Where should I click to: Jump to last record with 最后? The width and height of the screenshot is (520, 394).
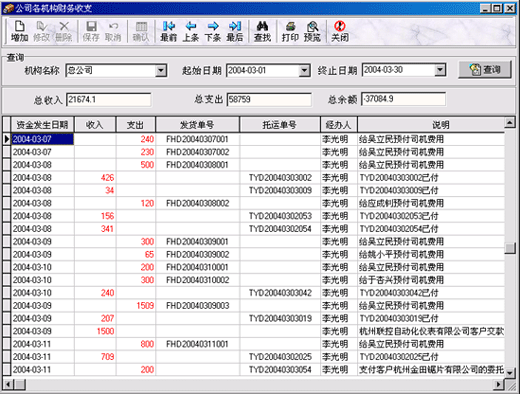click(235, 31)
